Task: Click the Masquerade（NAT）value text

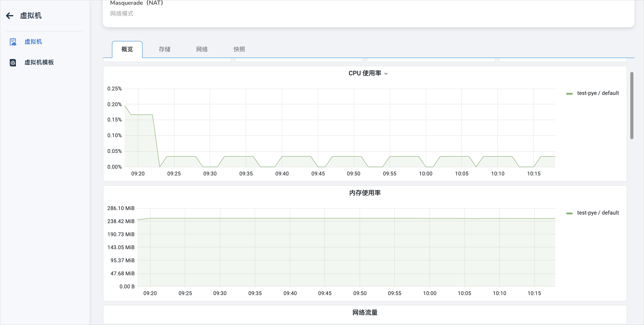Action: click(x=136, y=3)
